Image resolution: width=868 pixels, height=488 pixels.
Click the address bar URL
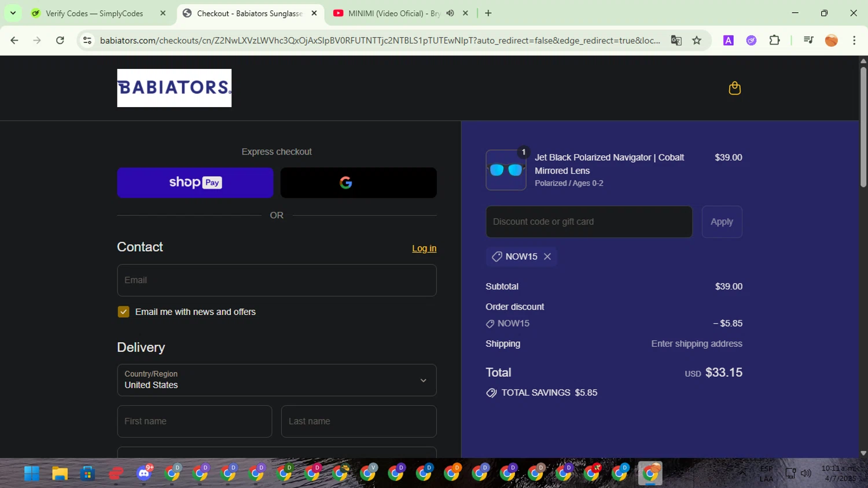coord(380,41)
